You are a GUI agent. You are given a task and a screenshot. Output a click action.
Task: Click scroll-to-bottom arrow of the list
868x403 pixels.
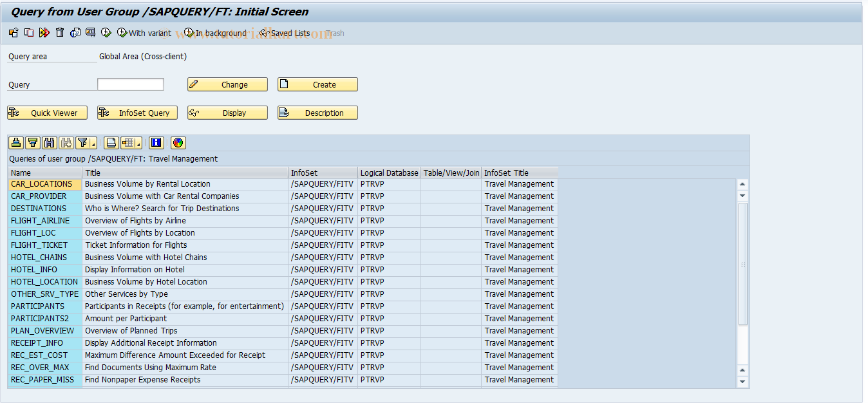[742, 382]
